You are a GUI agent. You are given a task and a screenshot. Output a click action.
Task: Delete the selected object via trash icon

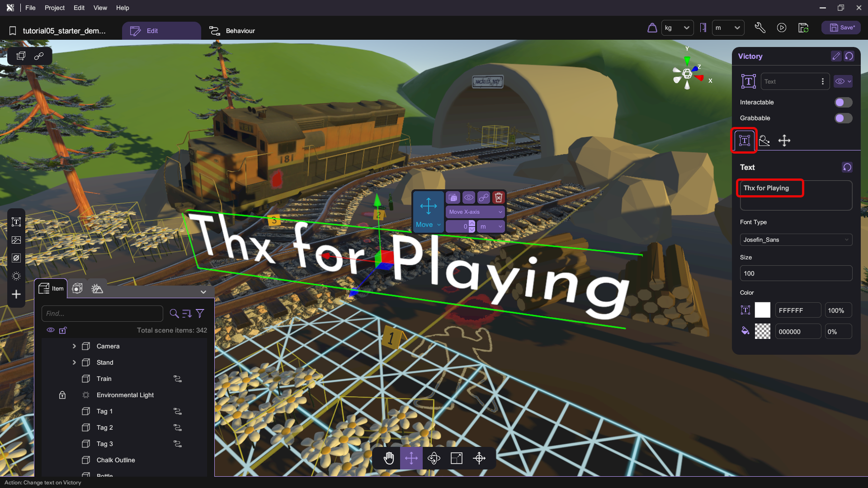(x=499, y=197)
